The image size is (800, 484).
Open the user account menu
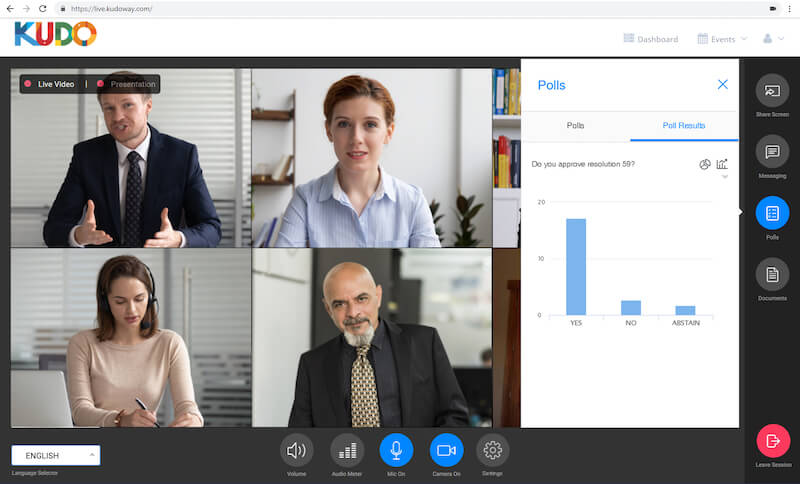point(773,39)
